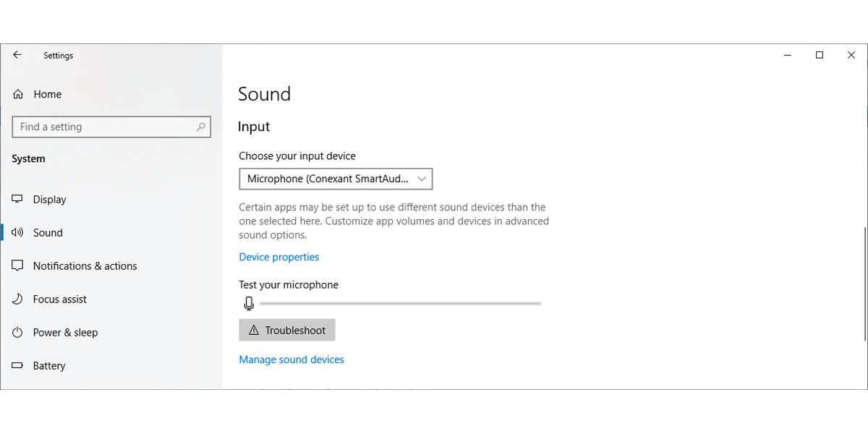Viewport: 868px width, 434px height.
Task: Expand input device list via chevron
Action: coord(422,179)
